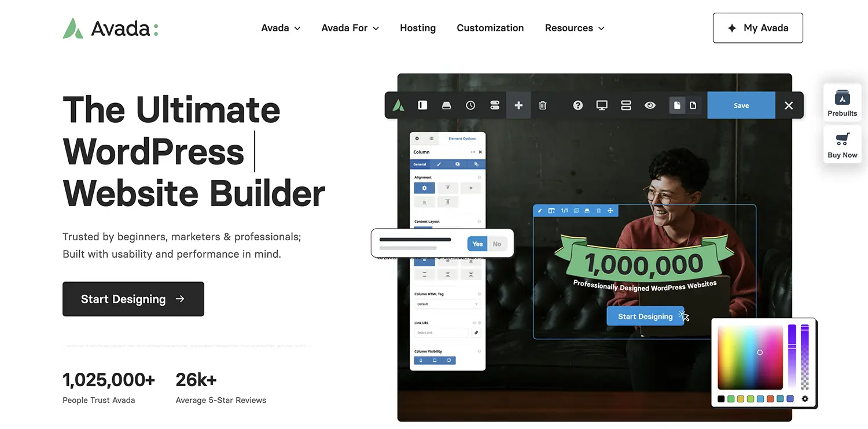Open the Hosting page
The image size is (868, 429).
(x=418, y=28)
